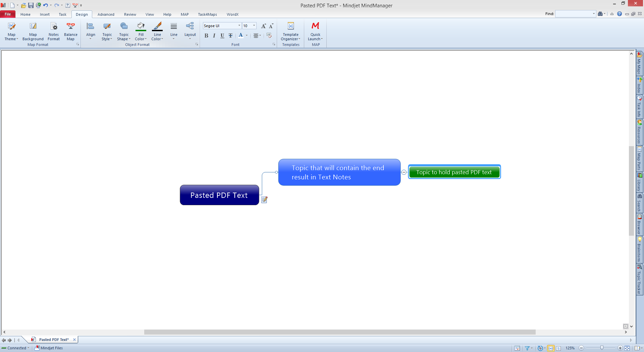Select the green 'Topic to hold pasted PDF text' topic
Viewport: 644px width, 352px height.
point(454,172)
